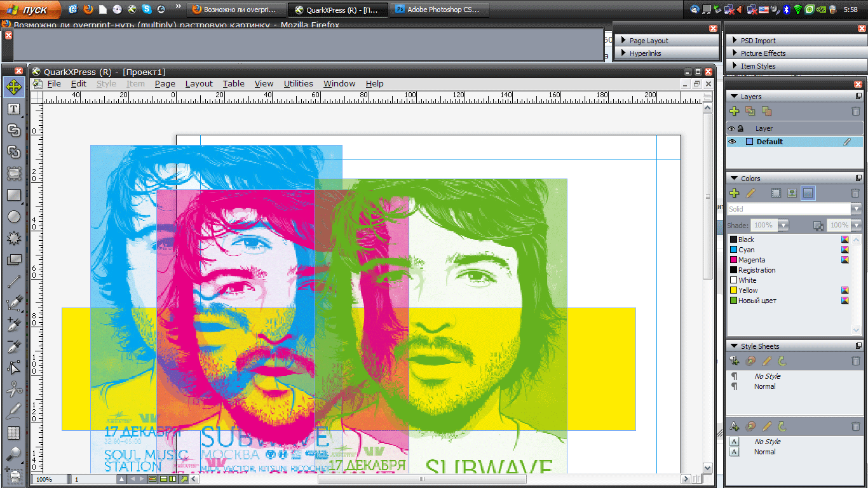
Task: Select the text Unlinking tool
Action: (13, 152)
